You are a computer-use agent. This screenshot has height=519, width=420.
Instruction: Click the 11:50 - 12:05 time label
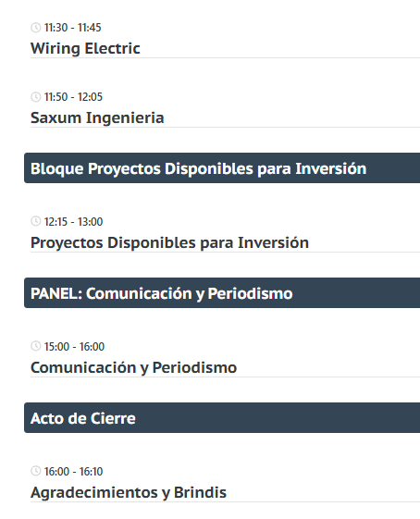point(73,97)
